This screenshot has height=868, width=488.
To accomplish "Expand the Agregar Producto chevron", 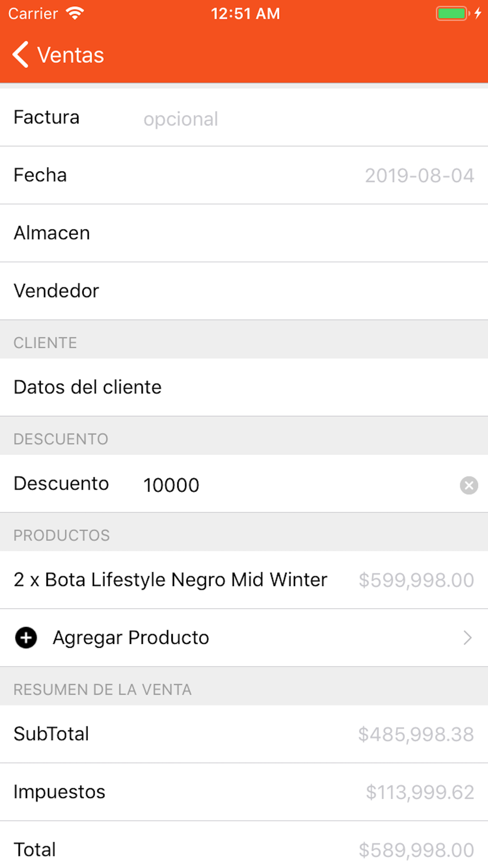I will [x=468, y=638].
